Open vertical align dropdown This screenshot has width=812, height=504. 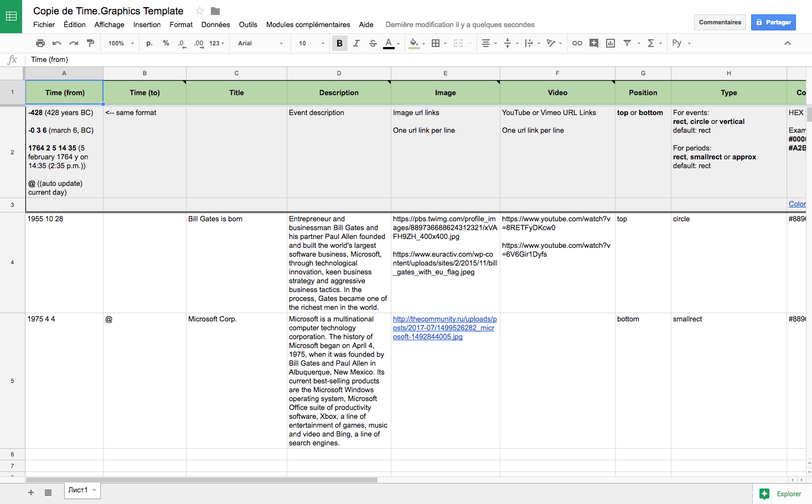(510, 43)
